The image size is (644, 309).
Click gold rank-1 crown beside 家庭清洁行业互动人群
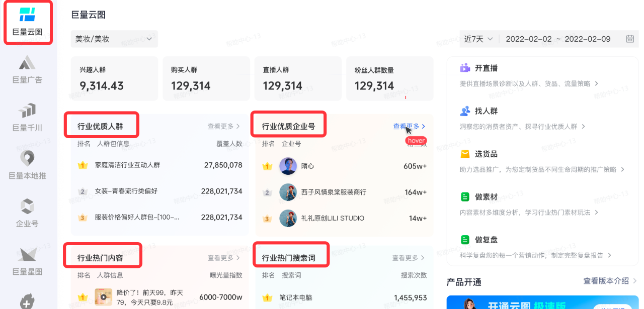click(x=83, y=165)
